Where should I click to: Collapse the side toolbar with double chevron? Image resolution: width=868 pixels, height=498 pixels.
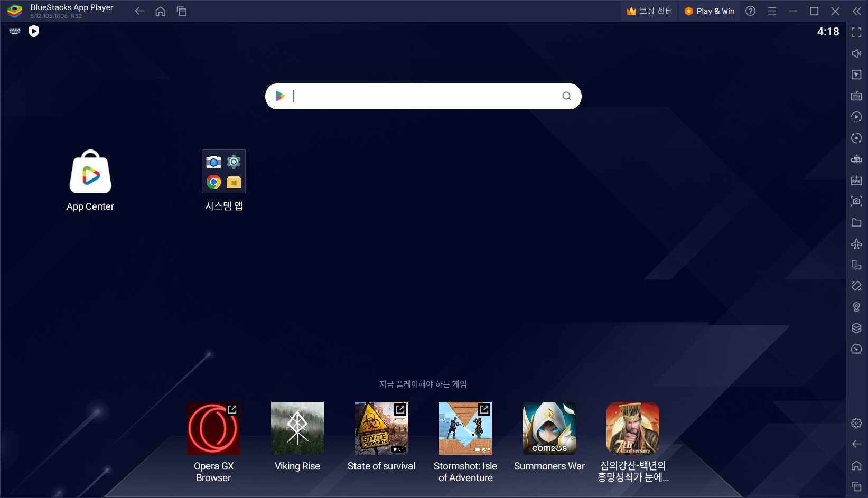(857, 11)
